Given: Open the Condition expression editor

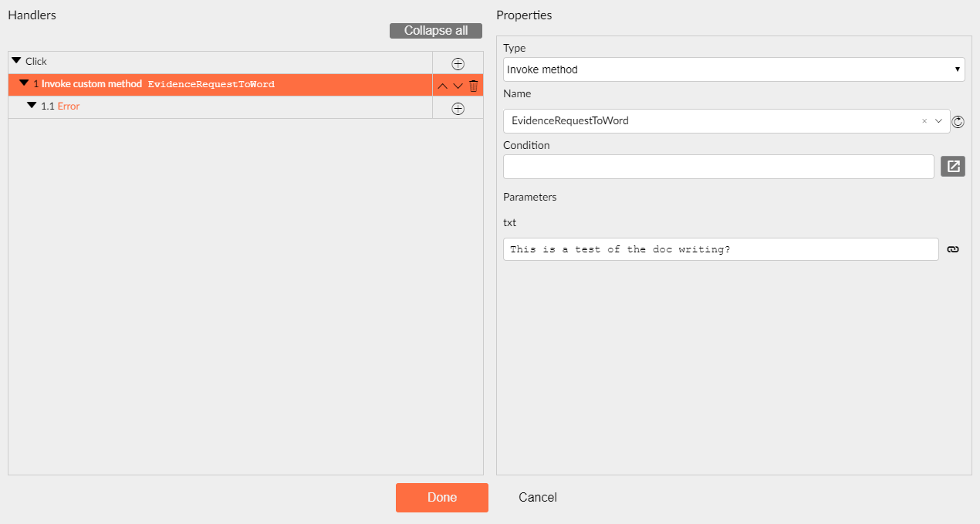Looking at the screenshot, I should click(953, 166).
